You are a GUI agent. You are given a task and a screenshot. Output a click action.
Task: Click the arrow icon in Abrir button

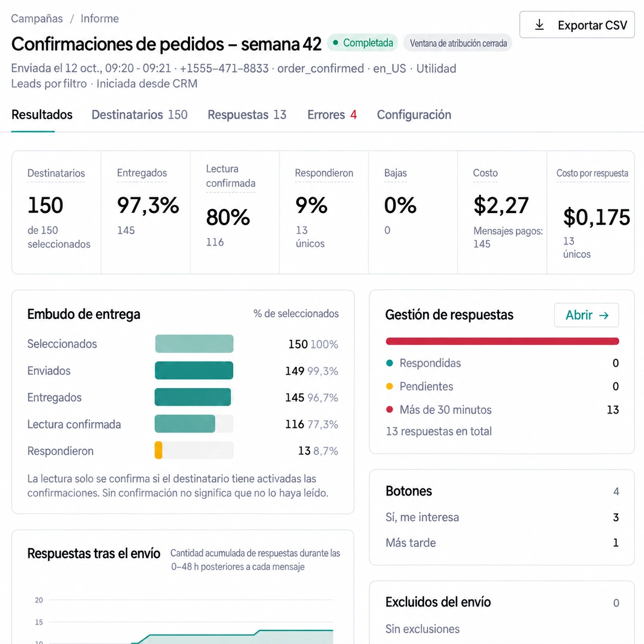tap(604, 315)
